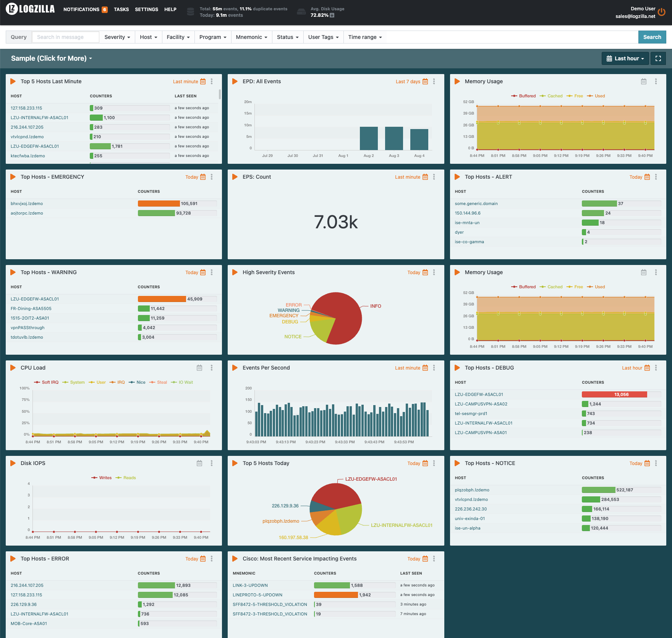Toggle fullscreen dashboard mode
Screen dimensions: 672x638
coord(658,58)
